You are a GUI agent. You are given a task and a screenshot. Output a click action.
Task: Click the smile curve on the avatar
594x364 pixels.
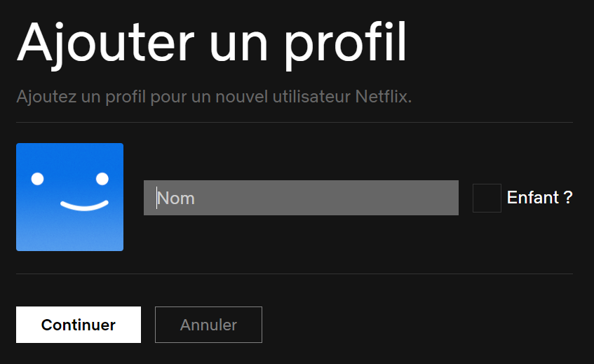pyautogui.click(x=84, y=206)
